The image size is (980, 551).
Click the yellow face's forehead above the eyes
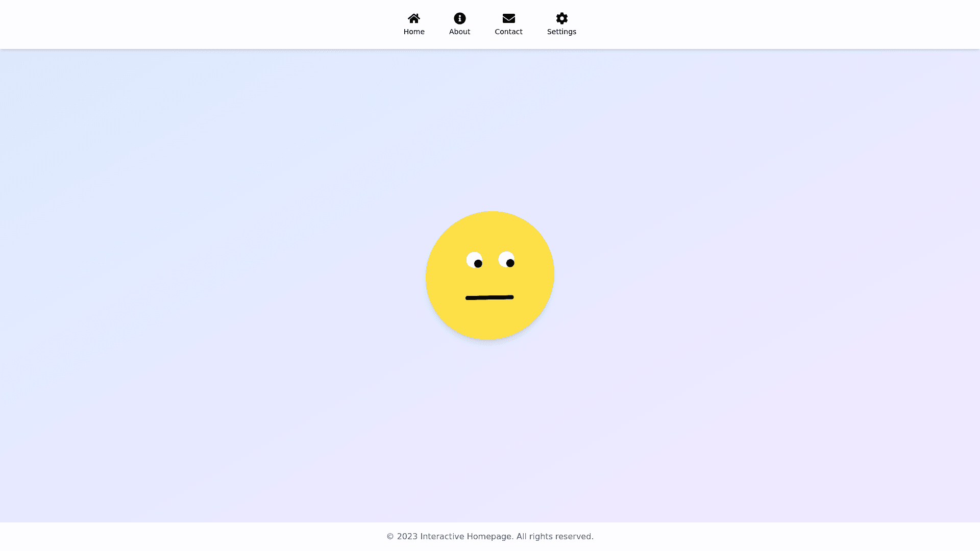(x=490, y=232)
